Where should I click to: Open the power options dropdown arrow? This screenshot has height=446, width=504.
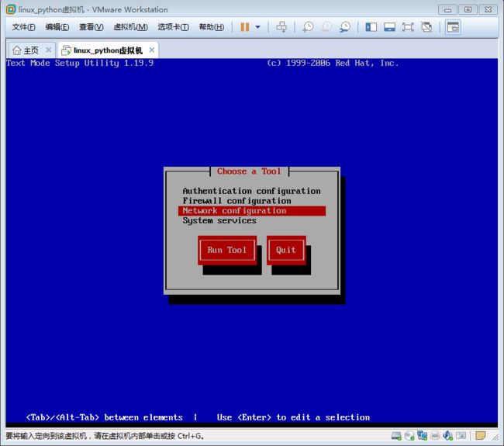pos(257,27)
